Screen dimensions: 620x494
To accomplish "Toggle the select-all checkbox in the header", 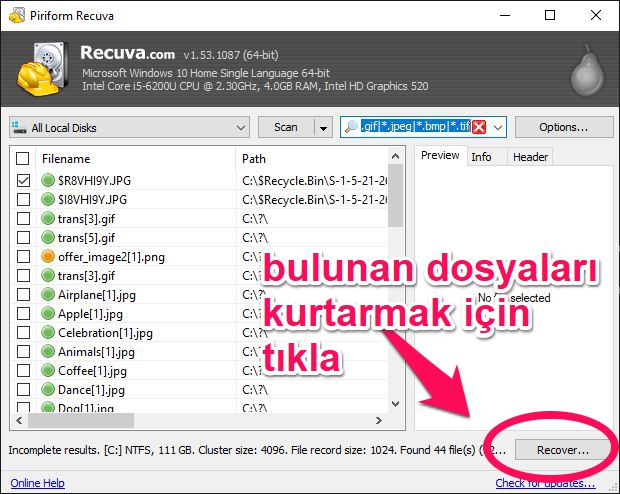I will 23,159.
